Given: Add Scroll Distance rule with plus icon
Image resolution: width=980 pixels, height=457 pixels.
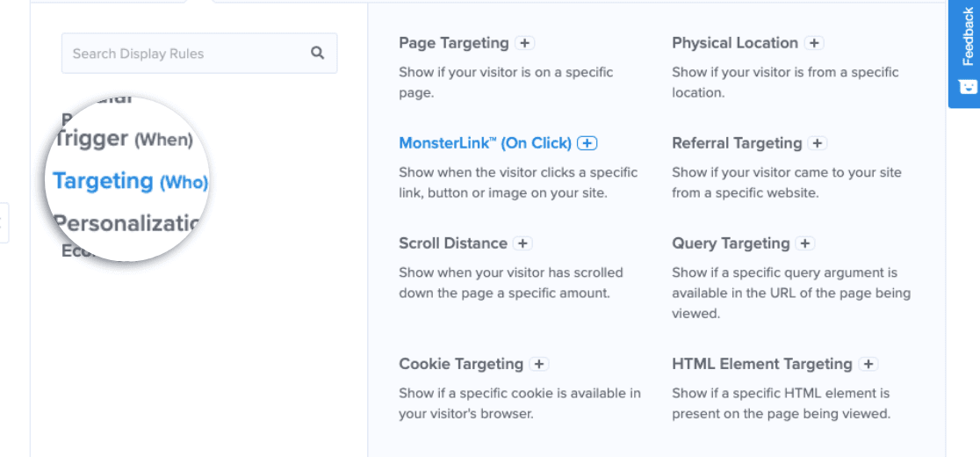Looking at the screenshot, I should (522, 243).
